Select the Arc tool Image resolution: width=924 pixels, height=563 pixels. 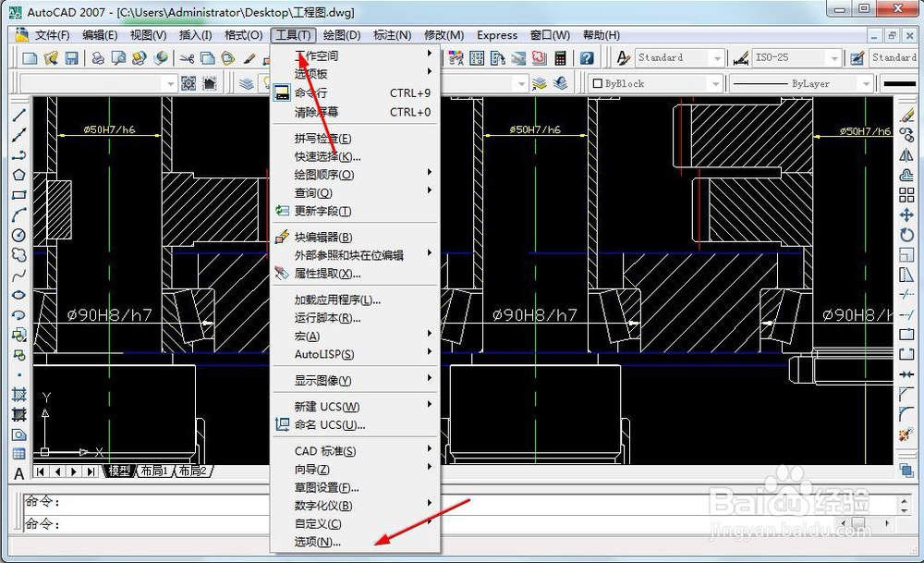[18, 214]
